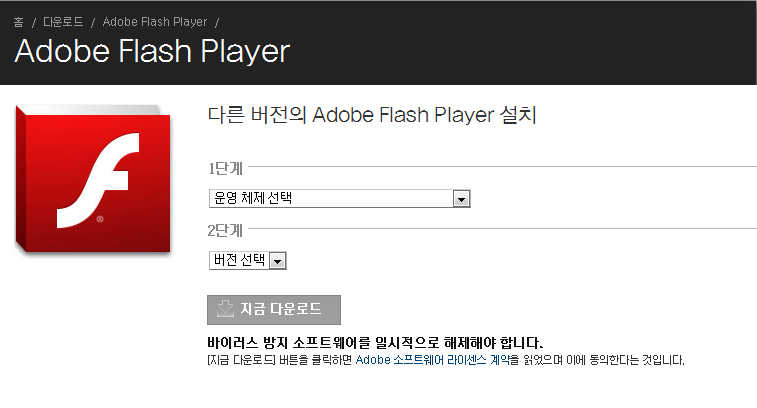Screen dimensions: 757x408
Task: Open the 버전 선택 dropdown
Action: 248,261
